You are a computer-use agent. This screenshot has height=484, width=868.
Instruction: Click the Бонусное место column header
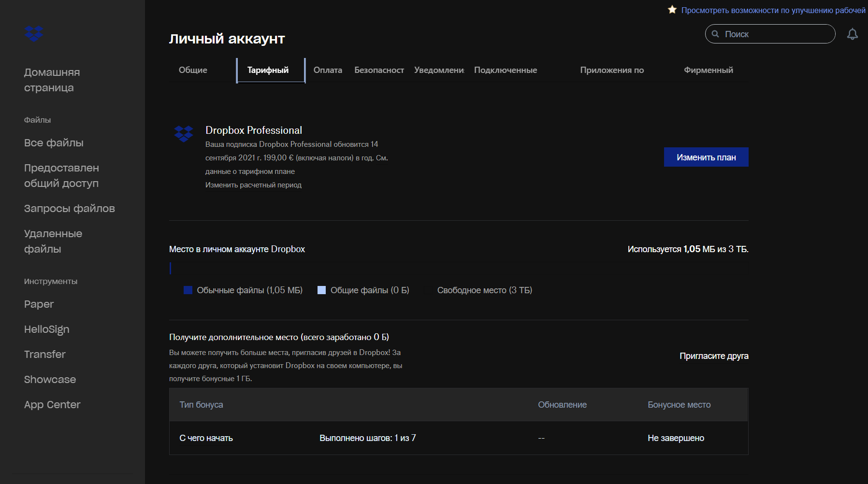click(x=679, y=405)
